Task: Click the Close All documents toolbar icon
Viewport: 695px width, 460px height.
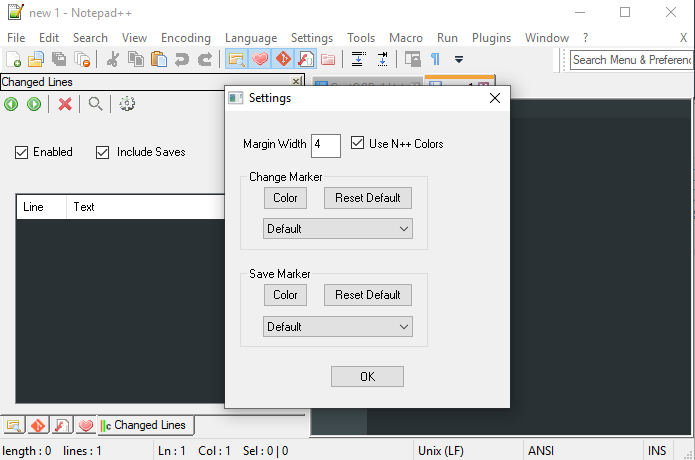Action: click(x=82, y=59)
